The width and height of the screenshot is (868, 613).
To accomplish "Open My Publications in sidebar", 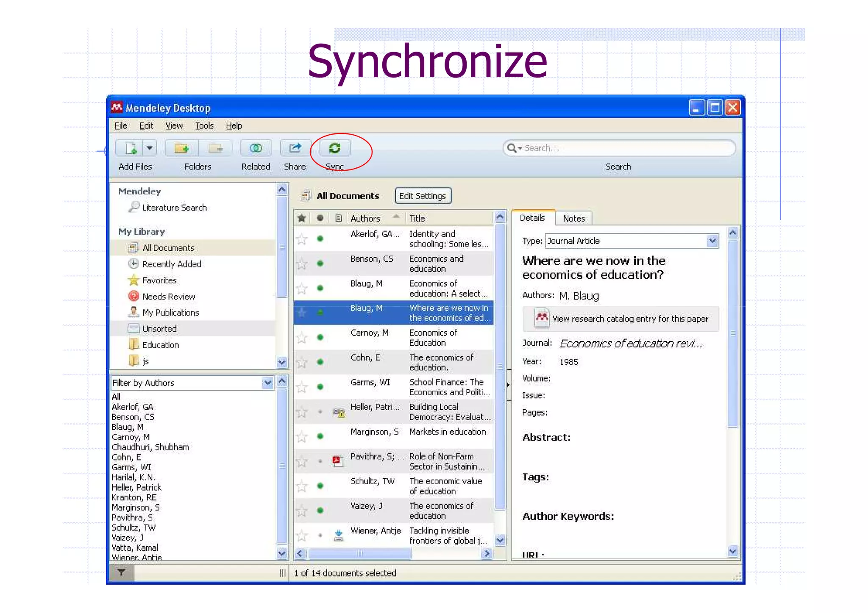I will pyautogui.click(x=170, y=313).
